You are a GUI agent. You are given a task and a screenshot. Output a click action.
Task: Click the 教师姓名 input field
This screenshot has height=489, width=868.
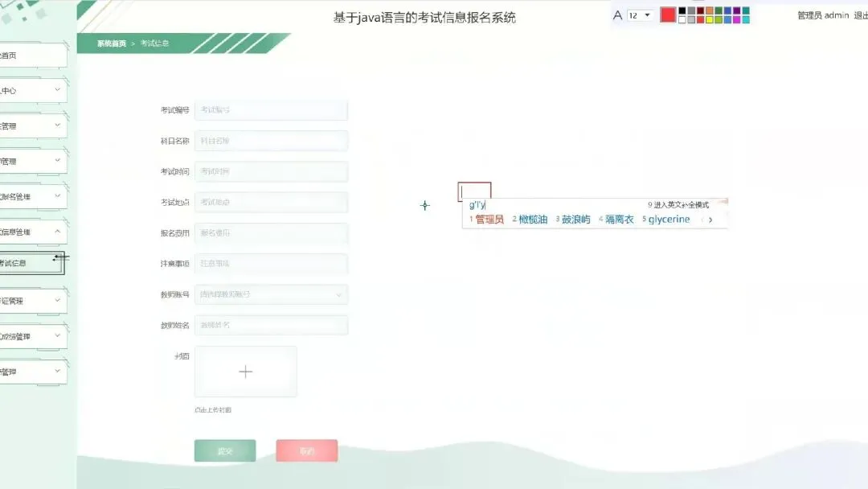(x=272, y=325)
